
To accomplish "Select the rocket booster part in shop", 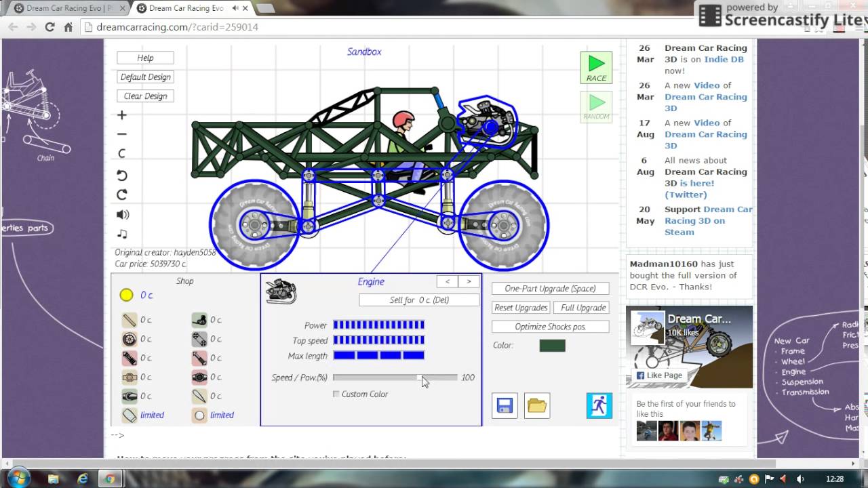I will [x=130, y=396].
